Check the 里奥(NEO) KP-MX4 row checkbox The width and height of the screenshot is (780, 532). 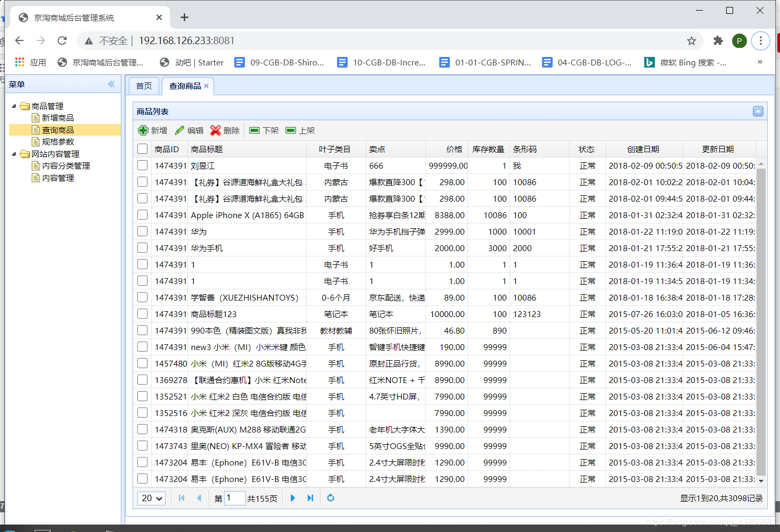142,446
